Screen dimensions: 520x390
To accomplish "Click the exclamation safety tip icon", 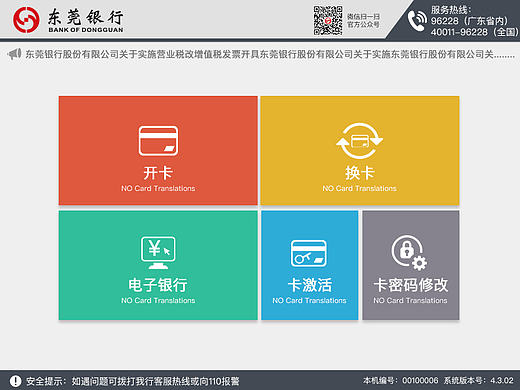I will coord(15,381).
